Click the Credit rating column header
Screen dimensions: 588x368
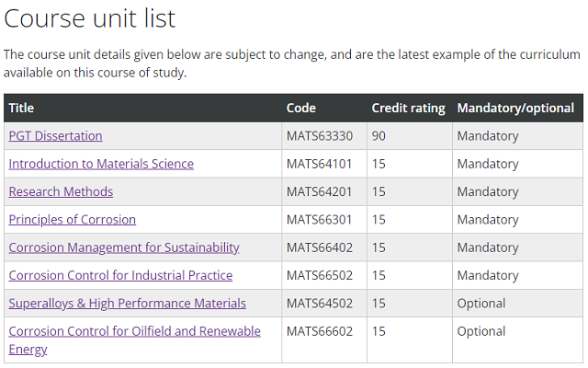(x=408, y=109)
